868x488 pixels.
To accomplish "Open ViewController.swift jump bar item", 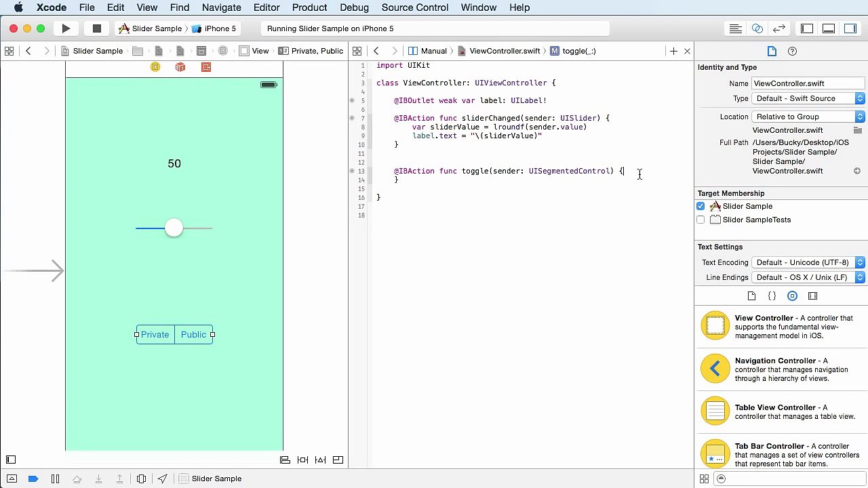I will click(x=499, y=51).
